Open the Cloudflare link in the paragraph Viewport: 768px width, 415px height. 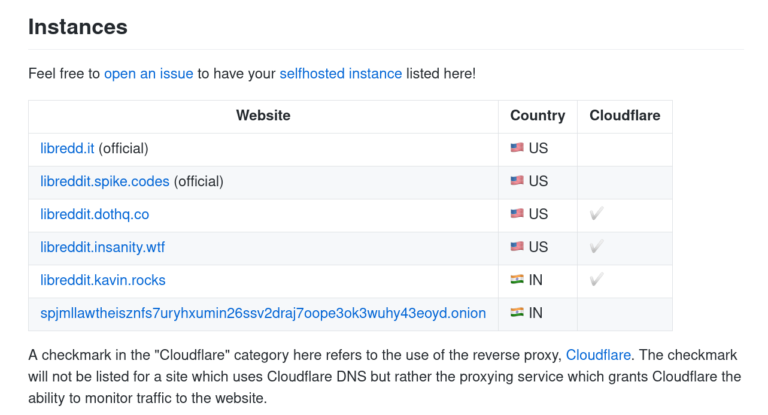pos(597,355)
